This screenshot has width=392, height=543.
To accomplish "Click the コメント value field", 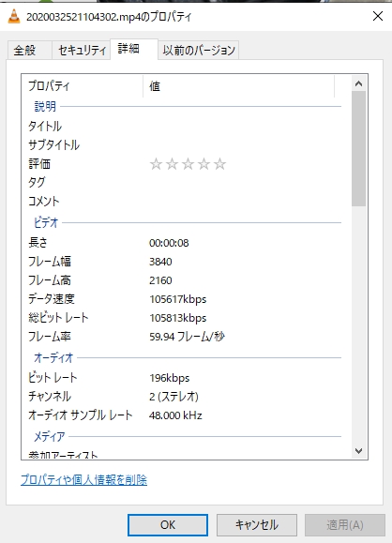I will click(242, 201).
